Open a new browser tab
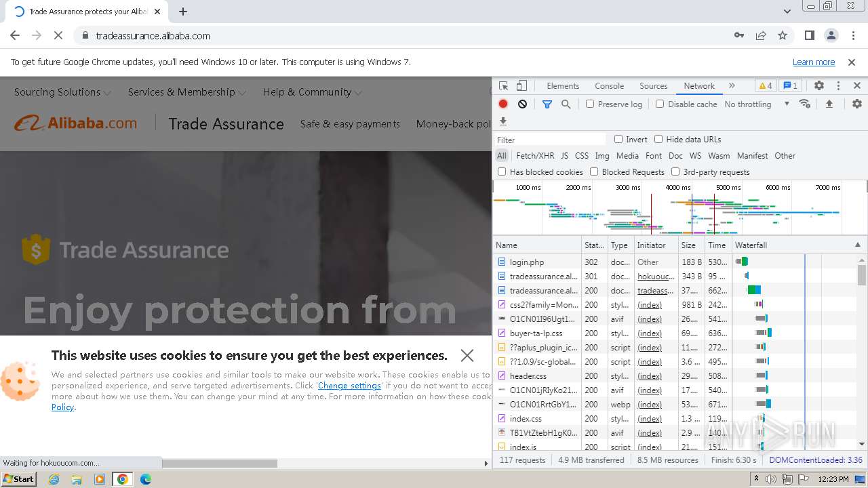 pyautogui.click(x=183, y=12)
